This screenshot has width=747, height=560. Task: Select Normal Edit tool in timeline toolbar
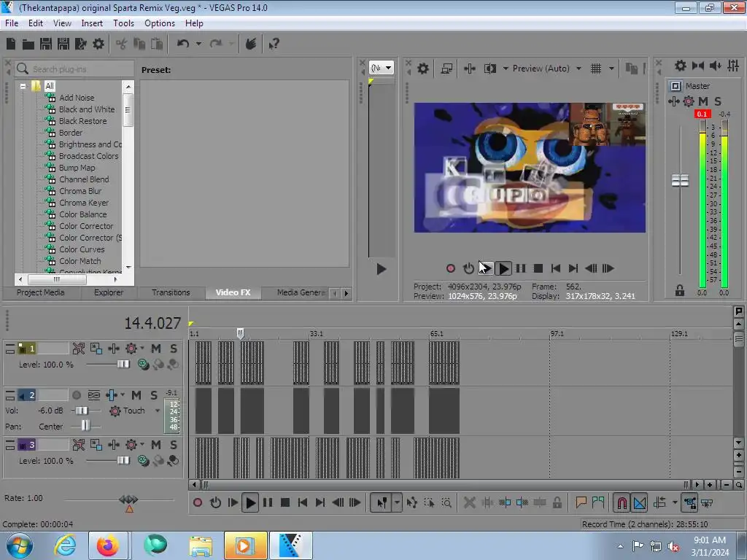tap(382, 502)
